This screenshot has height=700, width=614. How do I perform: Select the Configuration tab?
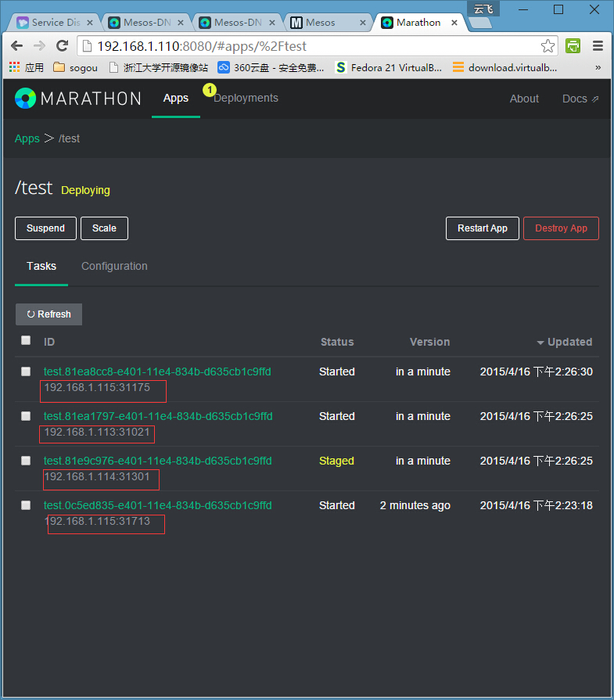tap(114, 266)
